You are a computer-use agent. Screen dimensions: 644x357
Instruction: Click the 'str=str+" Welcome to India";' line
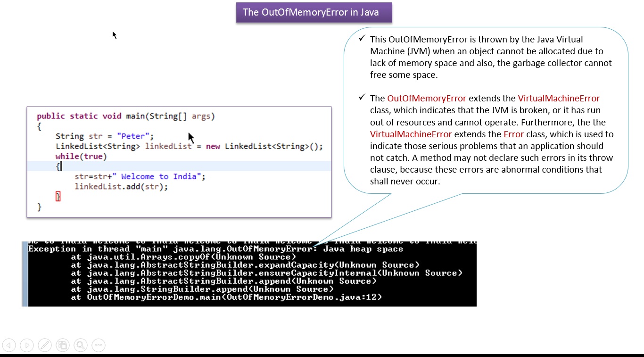(x=140, y=176)
